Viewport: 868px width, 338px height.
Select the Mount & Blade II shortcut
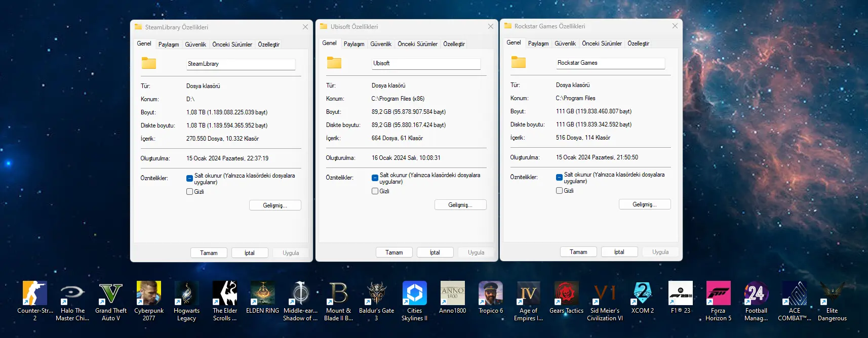click(338, 301)
